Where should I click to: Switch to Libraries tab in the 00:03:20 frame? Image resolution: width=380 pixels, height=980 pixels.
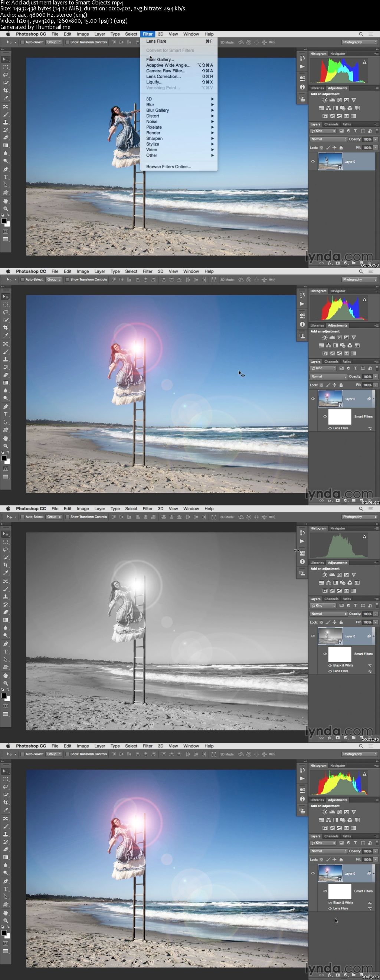[317, 800]
